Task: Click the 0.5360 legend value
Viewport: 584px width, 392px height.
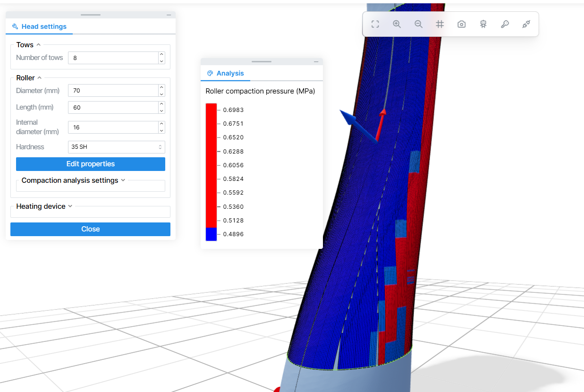Action: pos(233,207)
